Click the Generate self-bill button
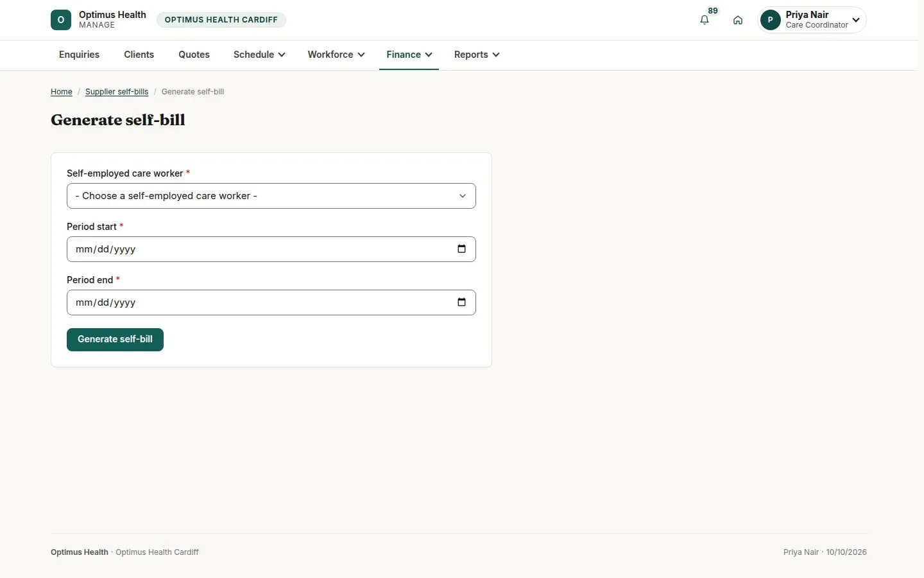Screen dimensions: 924x578 [115, 340]
